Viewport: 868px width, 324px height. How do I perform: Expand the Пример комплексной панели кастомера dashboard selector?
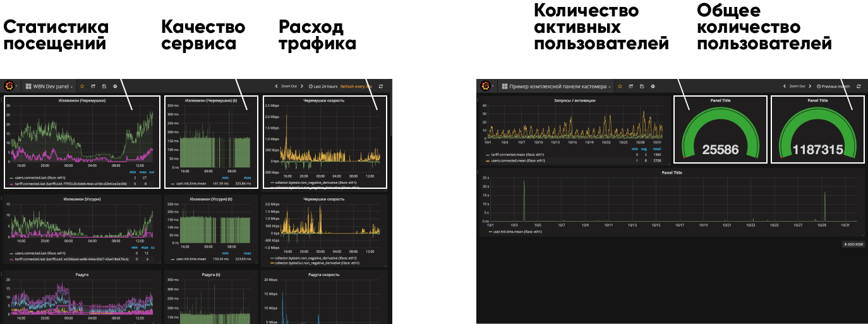(x=556, y=86)
